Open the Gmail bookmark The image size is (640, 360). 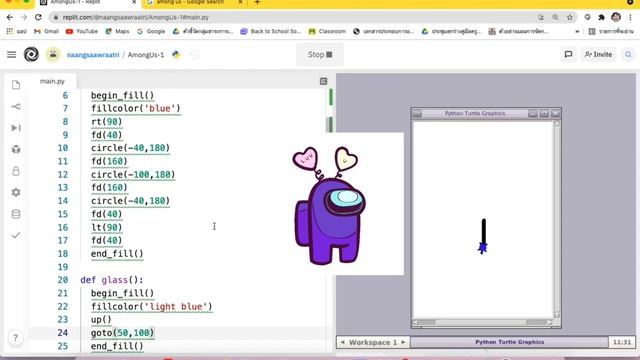pyautogui.click(x=47, y=31)
